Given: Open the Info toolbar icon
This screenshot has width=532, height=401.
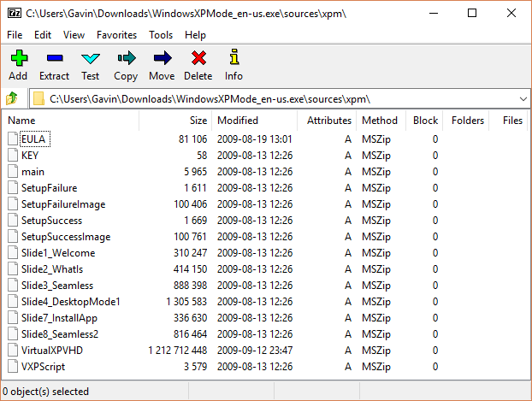Looking at the screenshot, I should point(233,59).
